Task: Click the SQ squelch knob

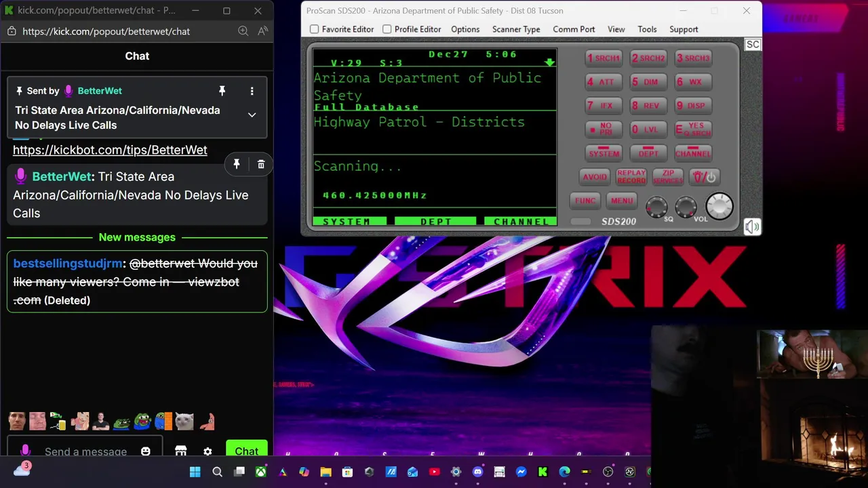Action: (x=656, y=207)
